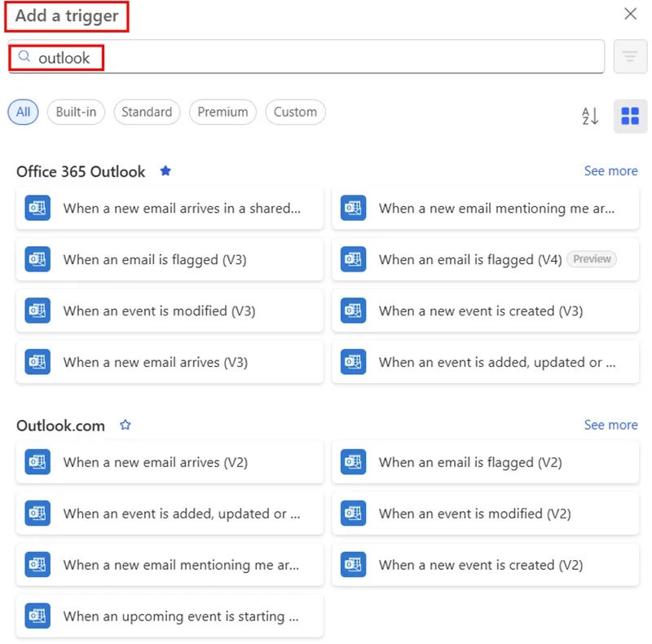Expand See more for Outlook.com triggers
The image size is (652, 644).
[x=610, y=424]
